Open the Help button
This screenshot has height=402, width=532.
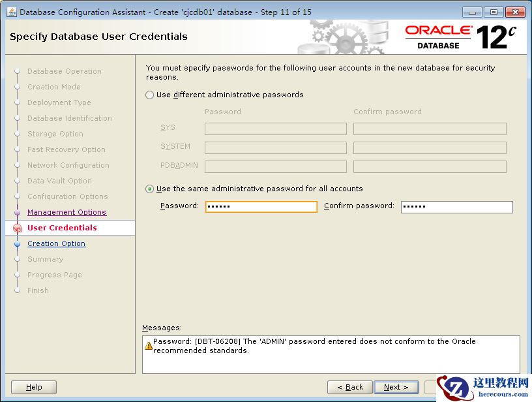(34, 387)
